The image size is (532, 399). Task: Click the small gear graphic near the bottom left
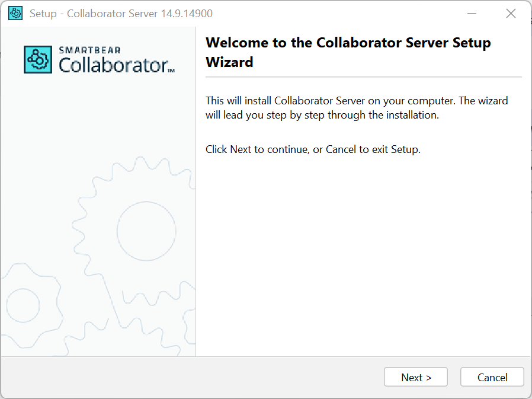23,305
